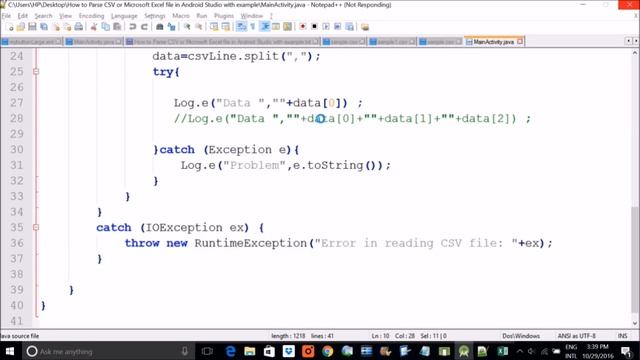
Task: Toggle Show All Characters pilcrow icon
Action: click(x=253, y=27)
